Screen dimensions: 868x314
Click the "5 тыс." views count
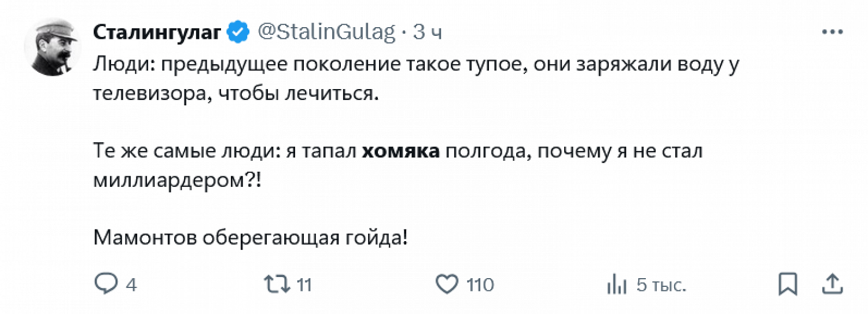point(661,285)
